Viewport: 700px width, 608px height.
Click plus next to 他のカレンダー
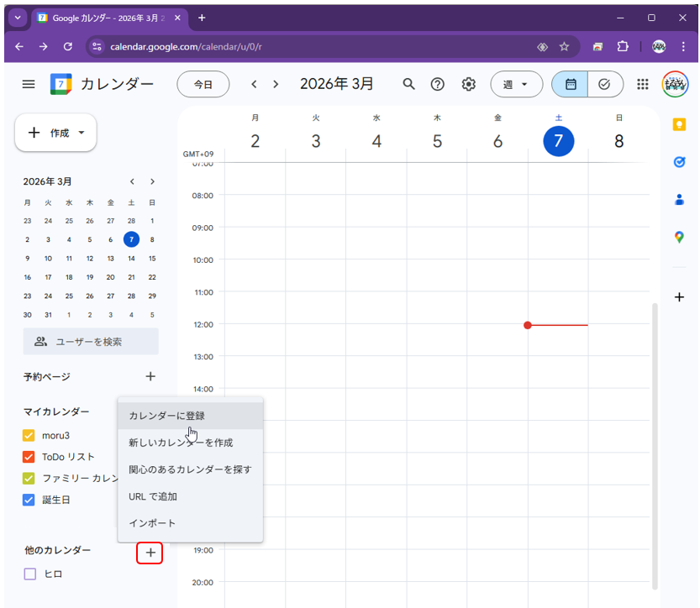(150, 552)
